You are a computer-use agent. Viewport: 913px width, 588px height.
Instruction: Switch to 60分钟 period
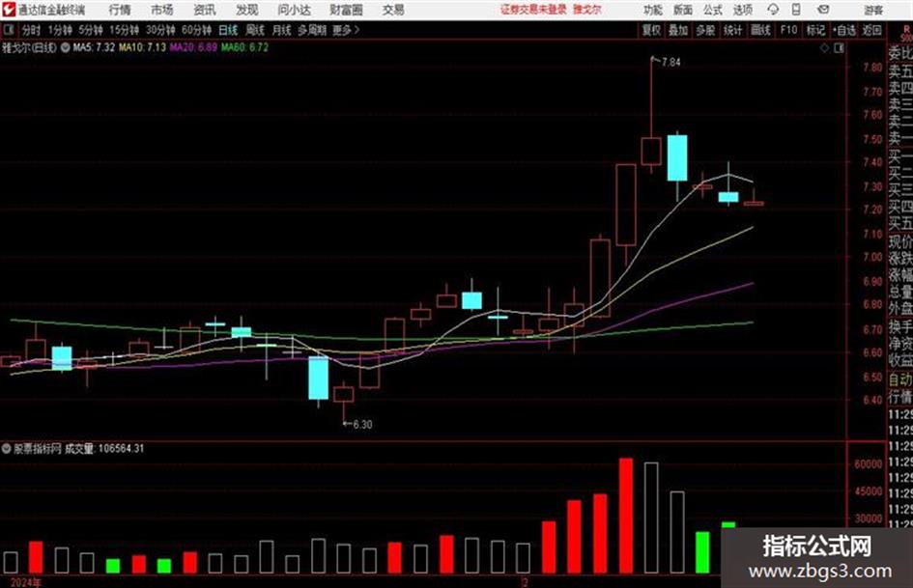196,30
